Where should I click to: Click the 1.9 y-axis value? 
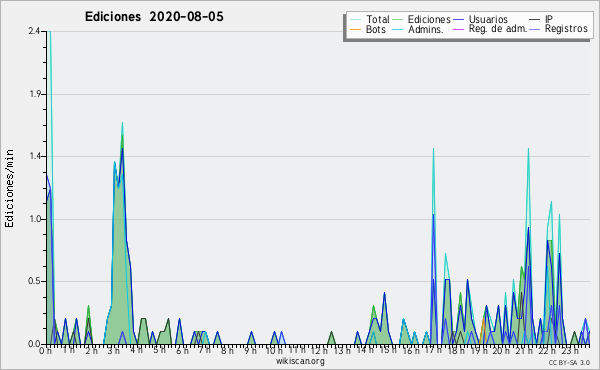click(x=35, y=94)
